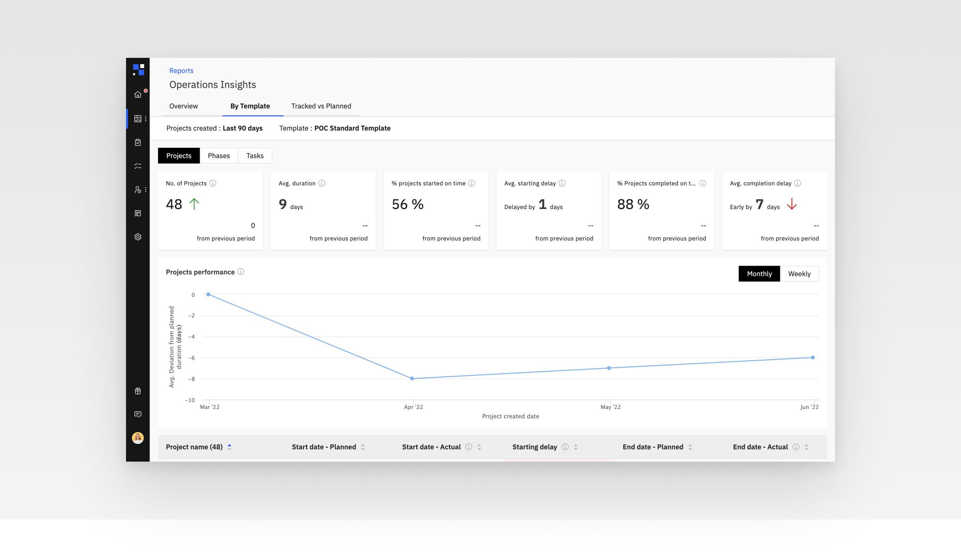The width and height of the screenshot is (961, 560).
Task: Select the Tasks segment button
Action: click(255, 156)
